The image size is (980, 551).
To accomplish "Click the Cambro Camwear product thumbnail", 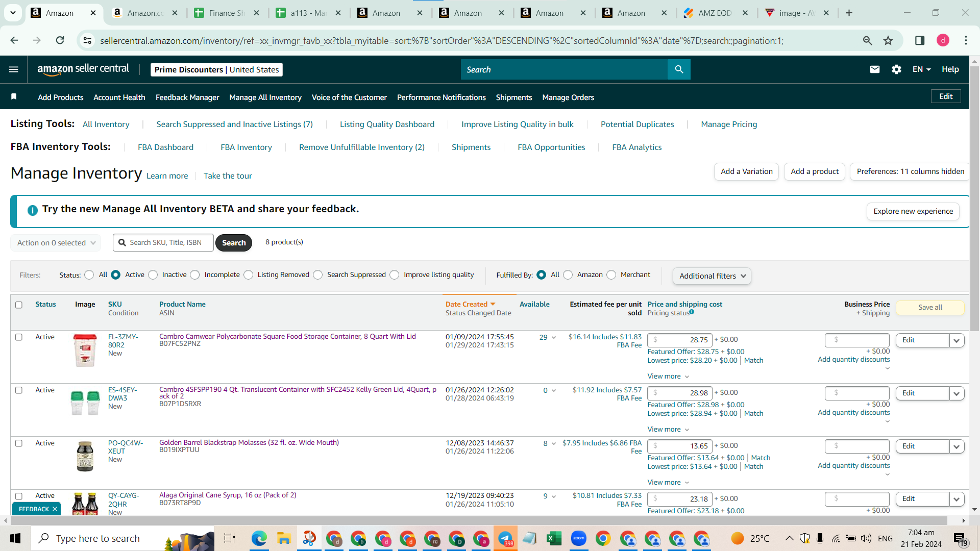I will point(85,350).
